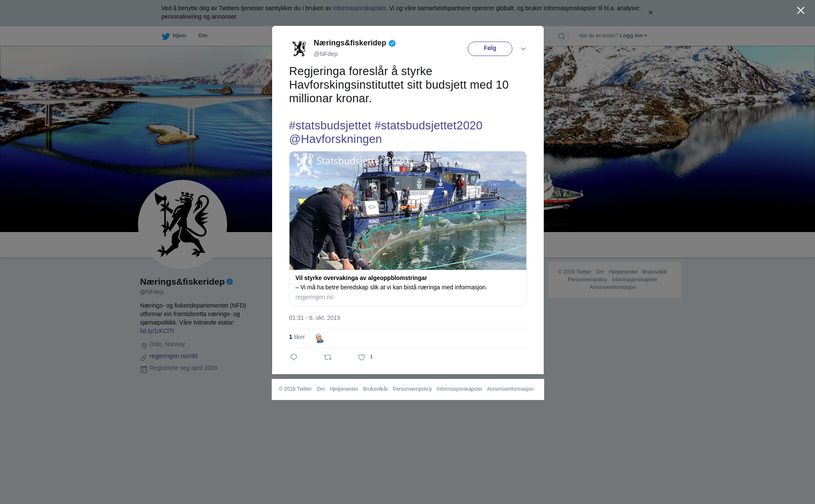Open the NFdep lion avatar in tweet header
Screen dimensions: 815x504
(299, 48)
